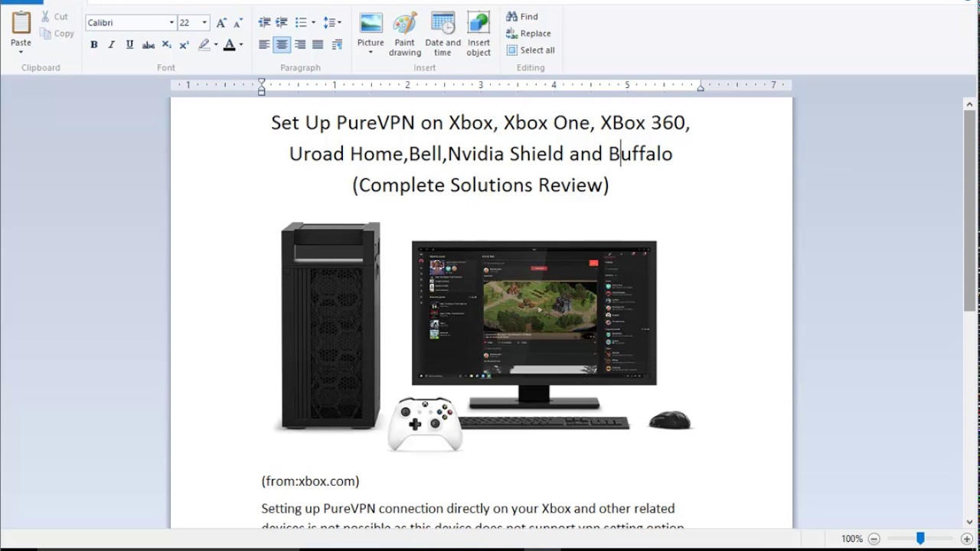Screen dimensions: 980x551
Task: Click the zoom slider handle
Action: [920, 539]
